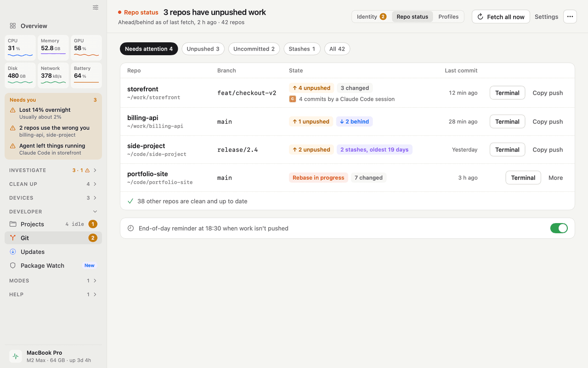Click the clock icon in the end-of-day reminder row
Screen dimensions: 588x368
[130, 228]
